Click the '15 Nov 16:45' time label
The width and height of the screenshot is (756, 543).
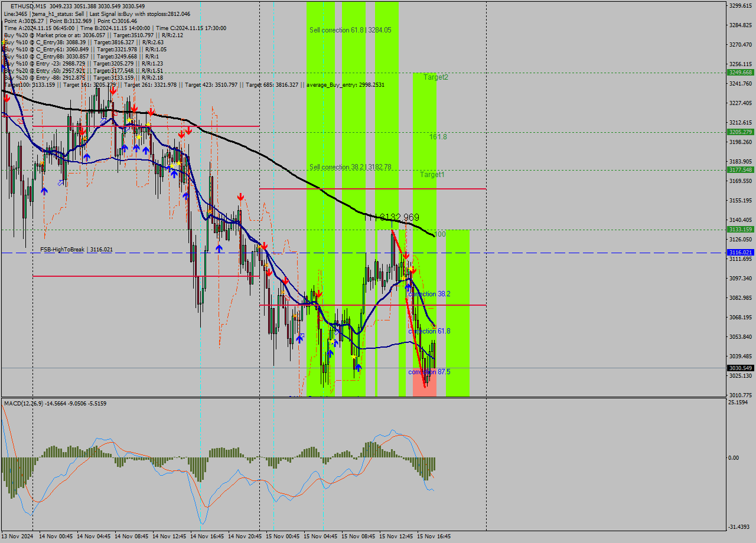(x=434, y=537)
